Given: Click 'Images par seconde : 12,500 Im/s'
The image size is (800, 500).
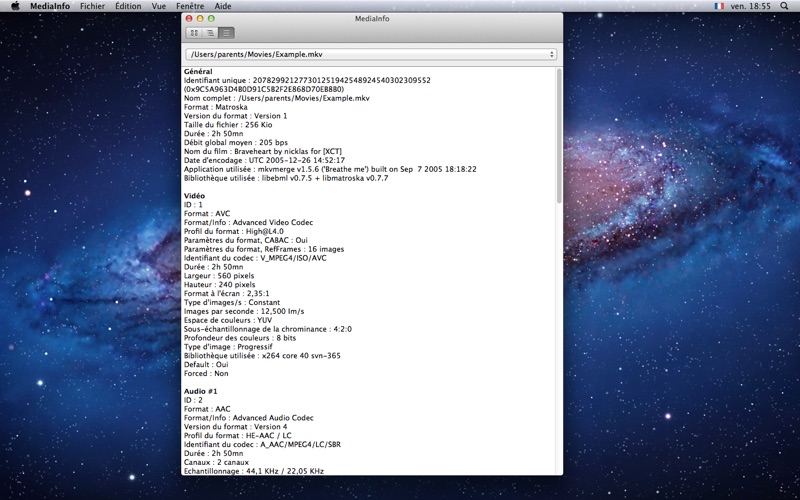Looking at the screenshot, I should click(x=244, y=311).
